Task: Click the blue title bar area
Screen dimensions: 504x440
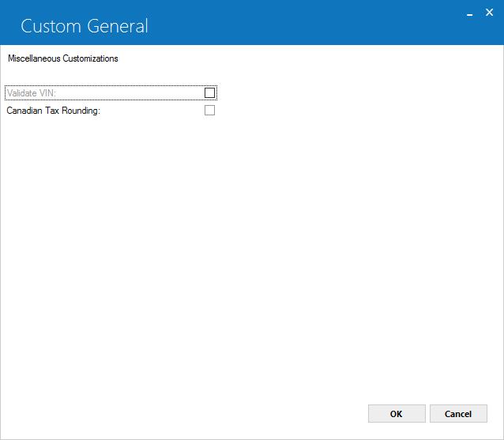Action: pyautogui.click(x=289, y=22)
